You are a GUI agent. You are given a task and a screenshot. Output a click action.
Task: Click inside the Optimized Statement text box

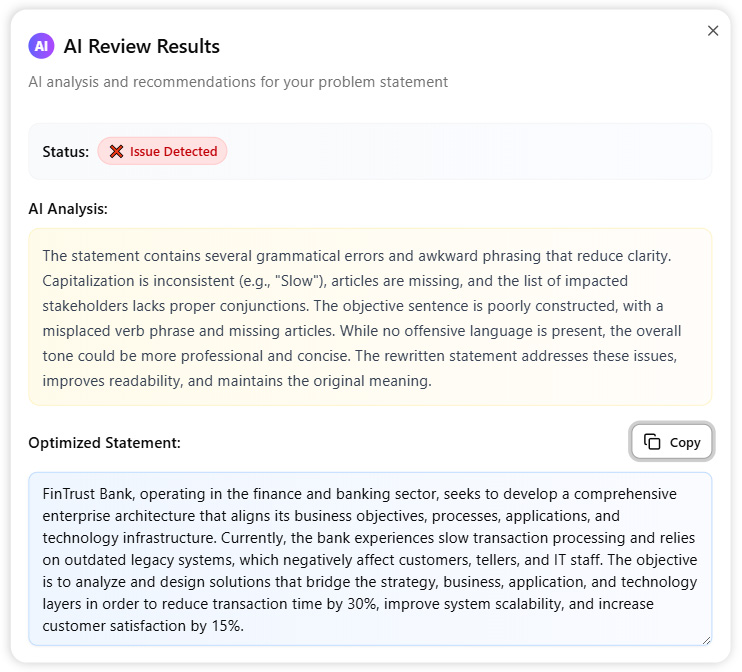point(370,559)
